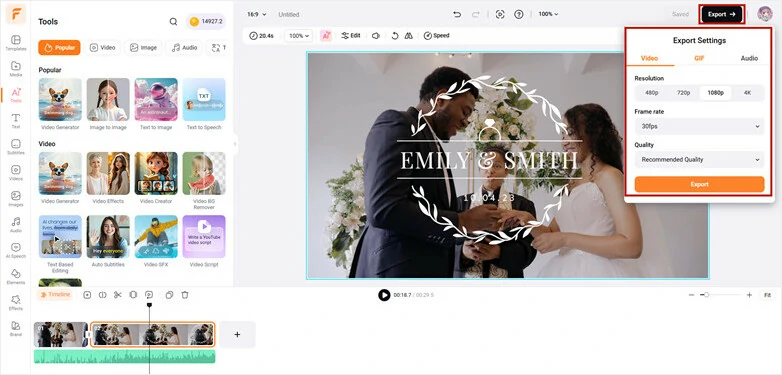Open the Effects sidebar panel
The height and width of the screenshot is (375, 782).
coord(15,302)
